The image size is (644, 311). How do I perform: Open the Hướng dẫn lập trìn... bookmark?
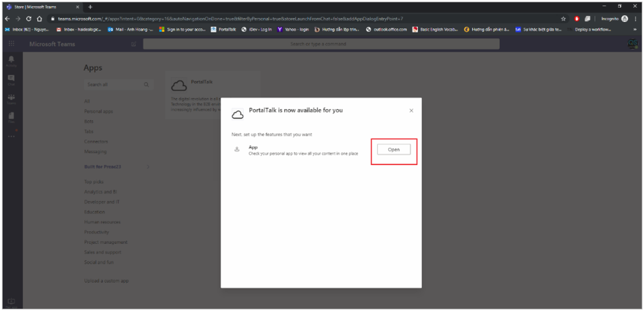pyautogui.click(x=337, y=29)
